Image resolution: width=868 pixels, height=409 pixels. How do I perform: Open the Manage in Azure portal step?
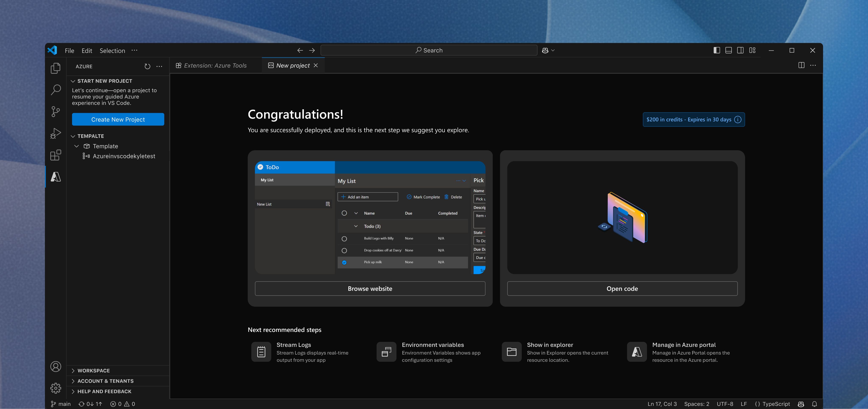point(679,352)
